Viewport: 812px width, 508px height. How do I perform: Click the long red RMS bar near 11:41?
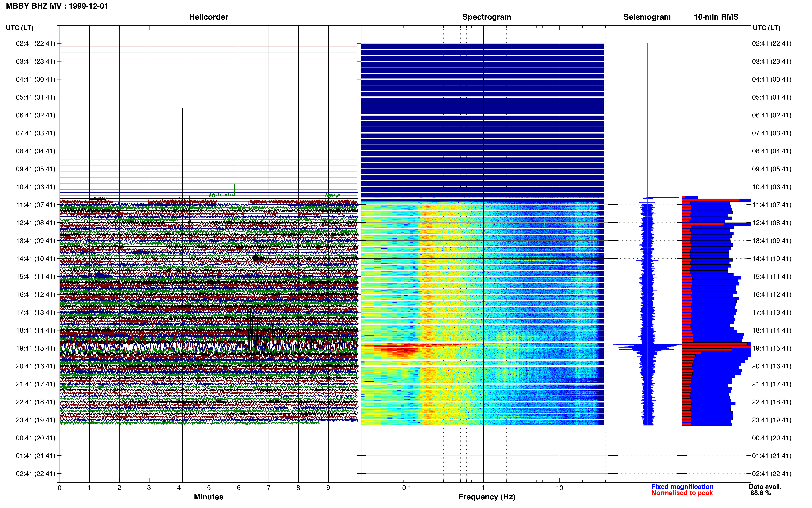point(711,200)
